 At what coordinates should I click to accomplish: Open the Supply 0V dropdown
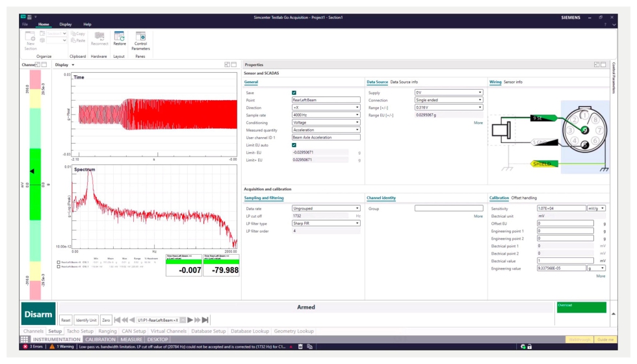click(448, 92)
